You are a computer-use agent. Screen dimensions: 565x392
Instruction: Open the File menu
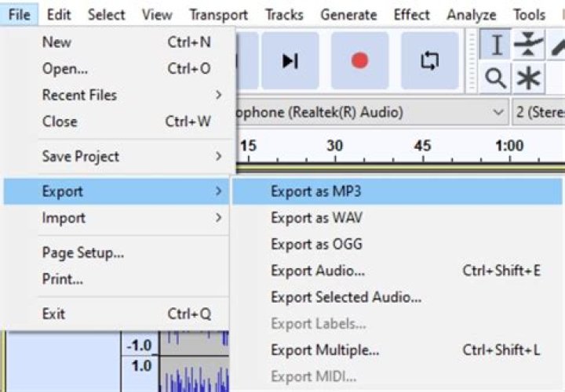point(19,15)
